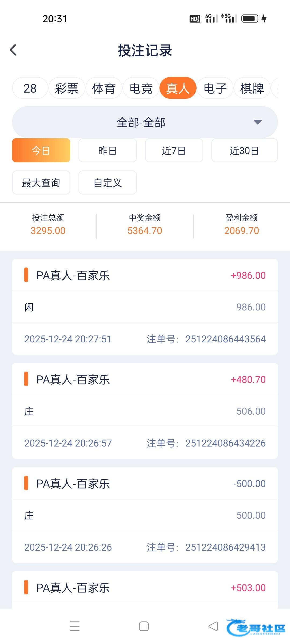Tap bet slip number 251224086434226

pos(225,443)
